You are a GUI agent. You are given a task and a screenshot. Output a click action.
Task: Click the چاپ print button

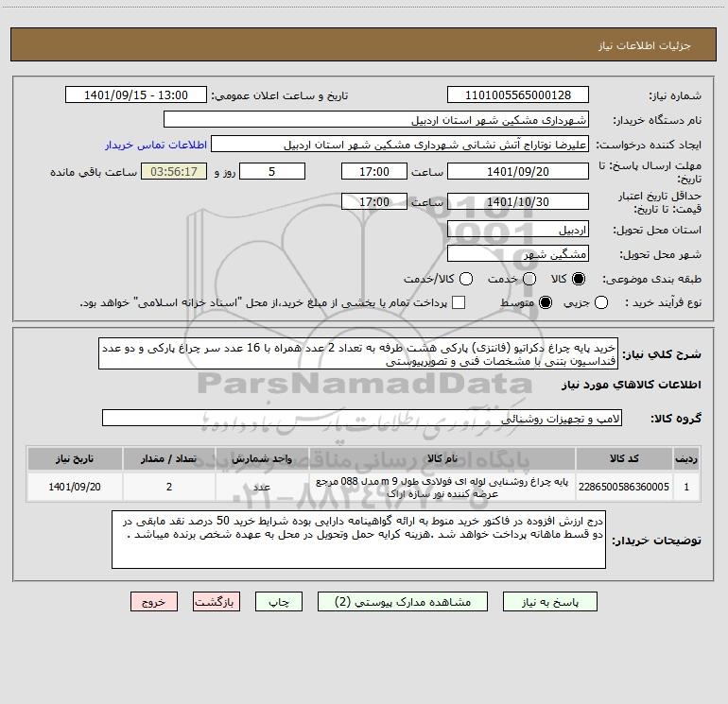(279, 602)
